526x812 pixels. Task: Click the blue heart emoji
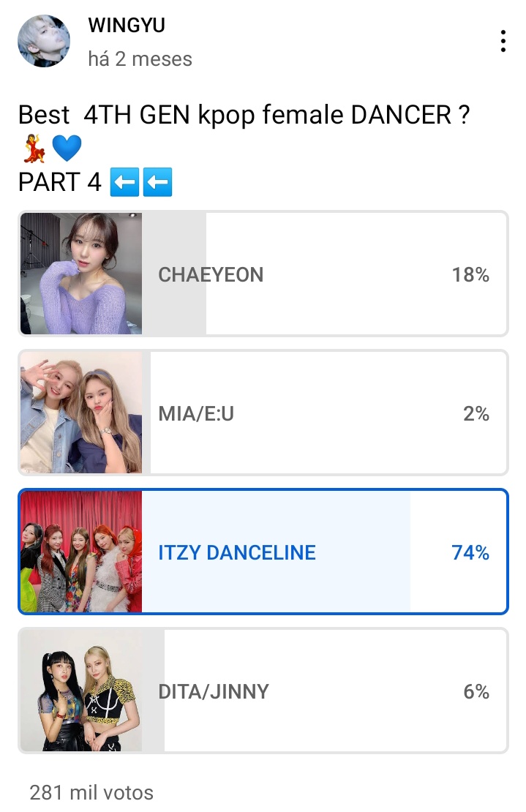point(67,148)
